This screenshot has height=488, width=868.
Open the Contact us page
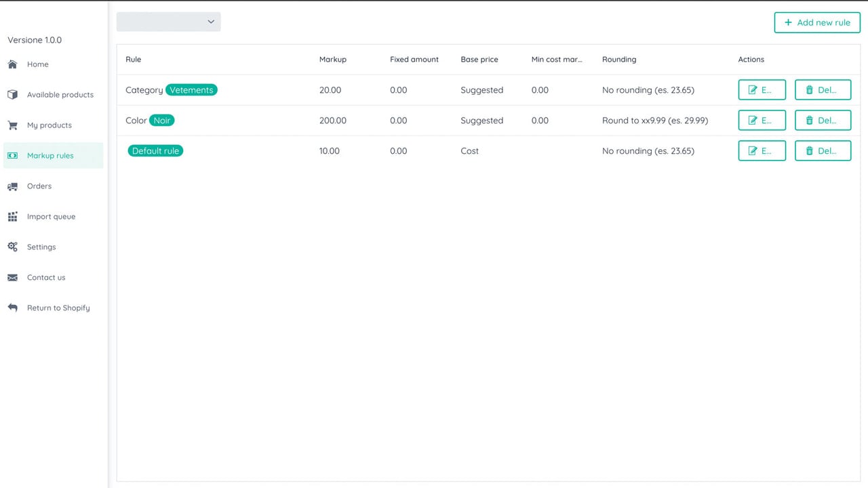pyautogui.click(x=53, y=278)
